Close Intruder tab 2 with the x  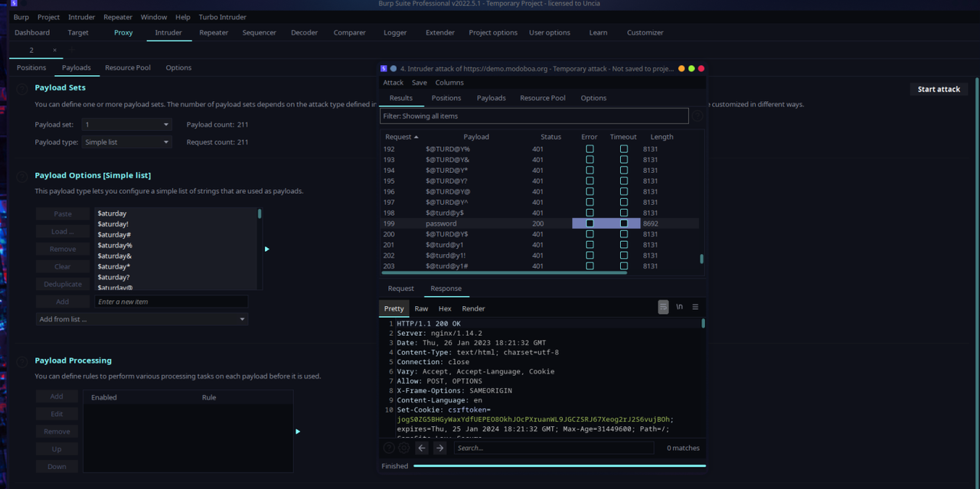[54, 50]
